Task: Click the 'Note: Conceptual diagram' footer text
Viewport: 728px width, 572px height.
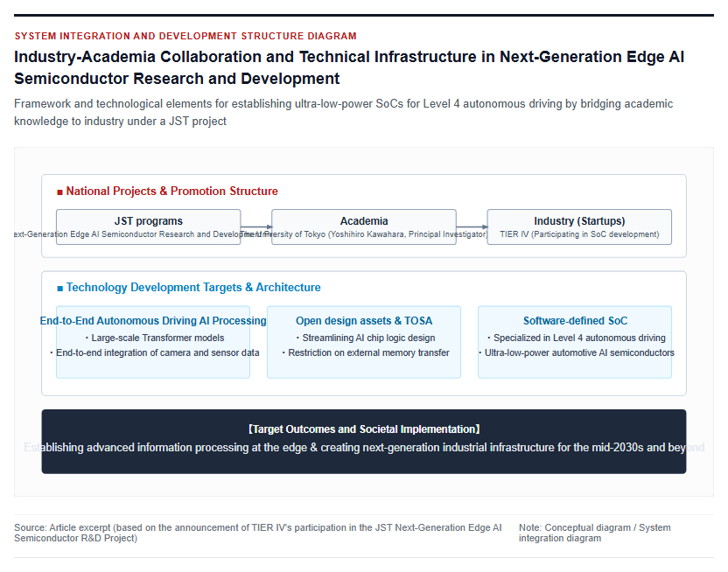Action: (x=595, y=533)
